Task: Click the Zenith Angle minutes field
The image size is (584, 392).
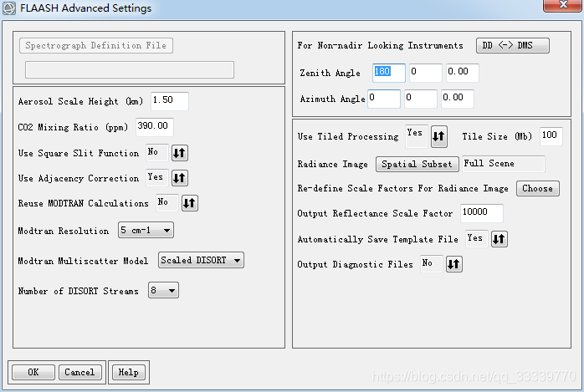Action: pos(426,73)
